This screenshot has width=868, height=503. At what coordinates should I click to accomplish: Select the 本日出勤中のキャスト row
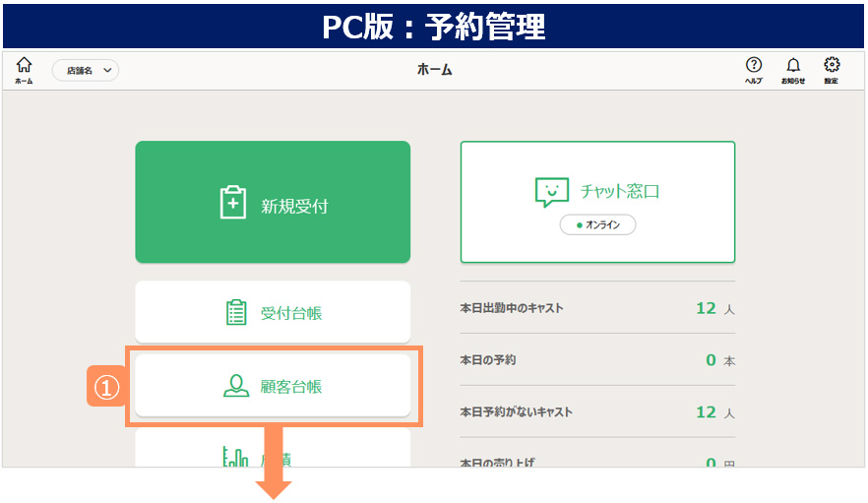click(597, 308)
